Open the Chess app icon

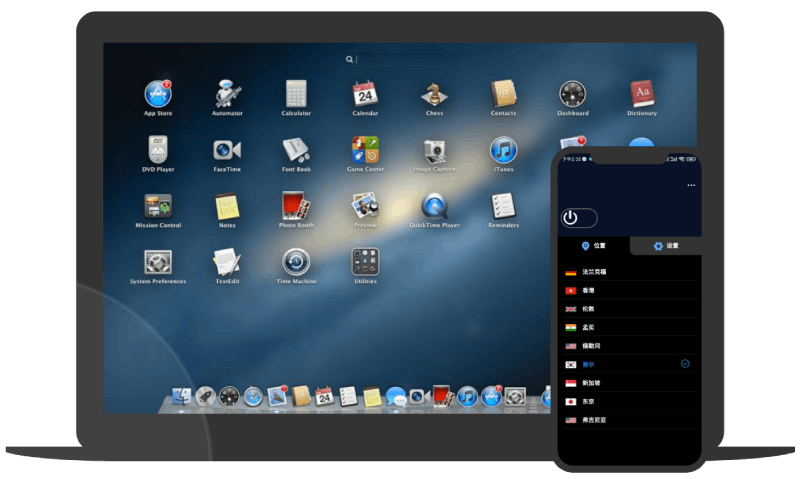pyautogui.click(x=434, y=95)
